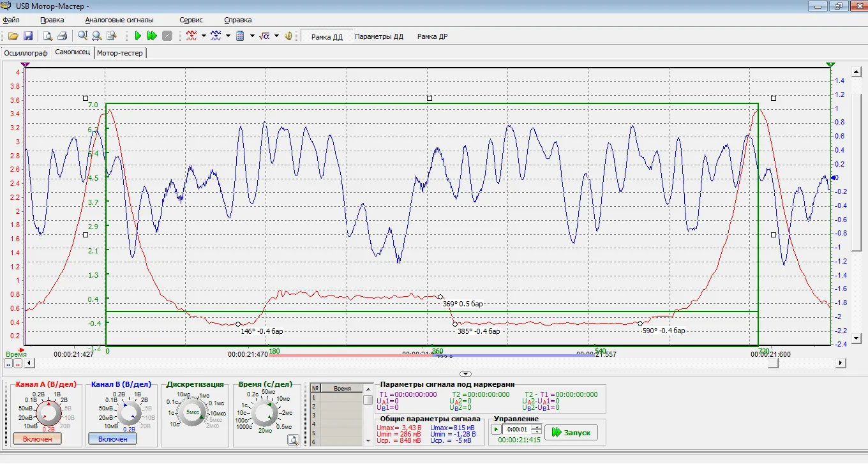Toggle Канал B Включен button
The width and height of the screenshot is (868, 464).
(x=112, y=439)
